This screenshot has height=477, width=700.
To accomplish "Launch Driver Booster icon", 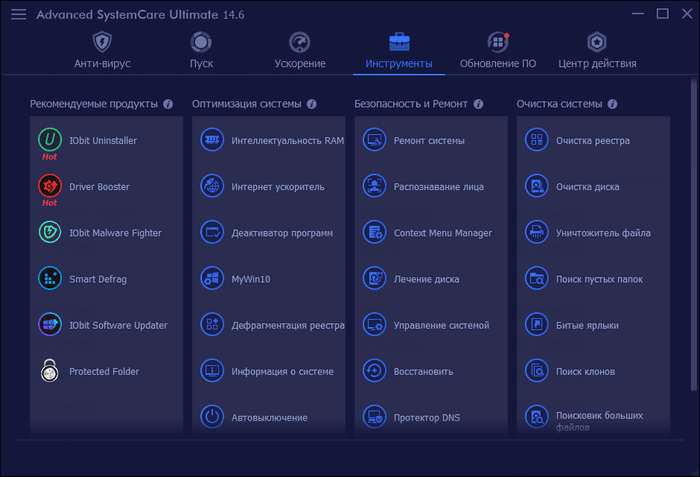I will point(49,186).
